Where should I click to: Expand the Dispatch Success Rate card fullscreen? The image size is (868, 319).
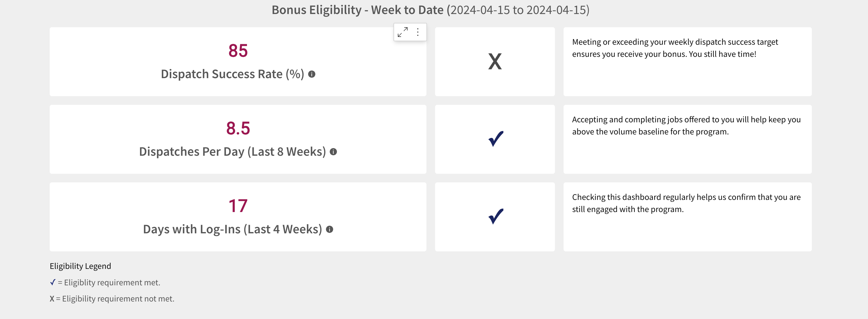[x=403, y=32]
